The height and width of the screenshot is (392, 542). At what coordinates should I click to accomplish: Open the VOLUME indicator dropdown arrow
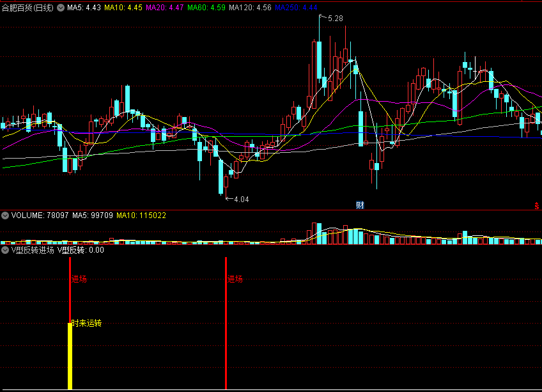(x=5, y=216)
